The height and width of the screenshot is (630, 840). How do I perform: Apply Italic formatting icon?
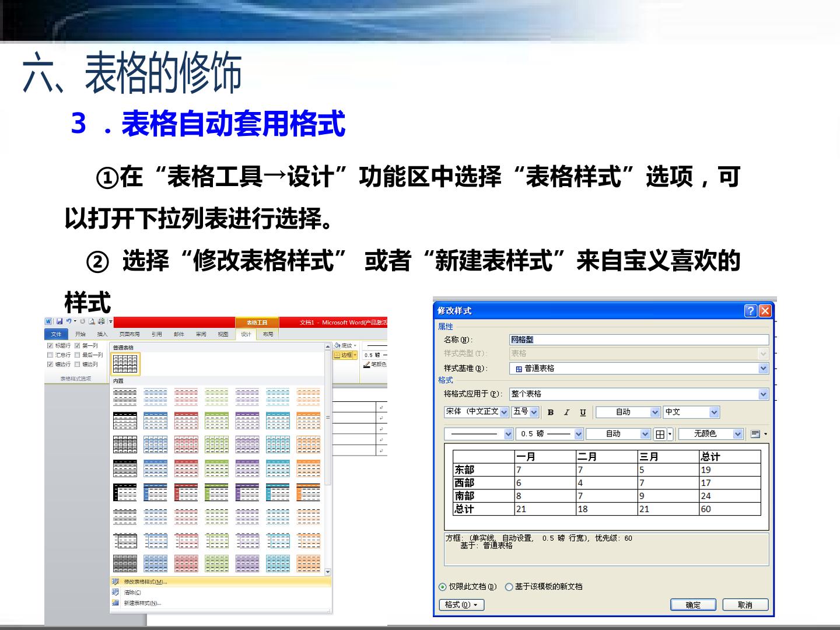[x=566, y=412]
